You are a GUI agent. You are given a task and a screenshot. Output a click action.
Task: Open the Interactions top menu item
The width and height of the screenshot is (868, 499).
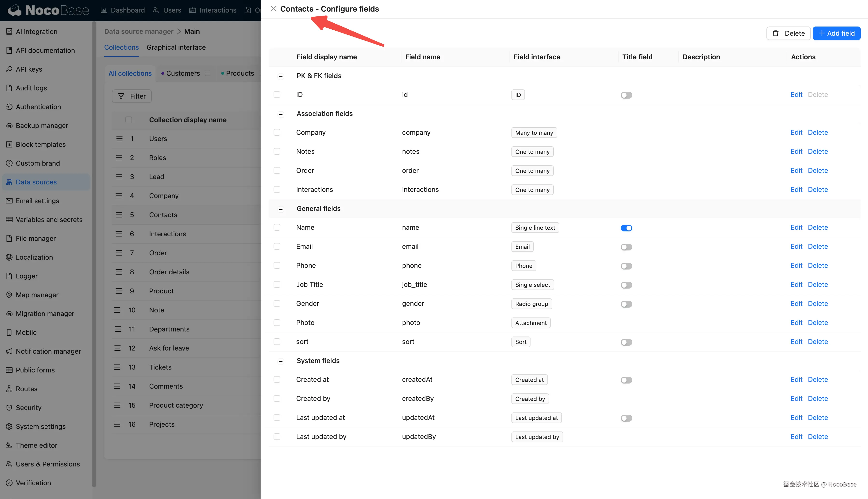tap(213, 10)
